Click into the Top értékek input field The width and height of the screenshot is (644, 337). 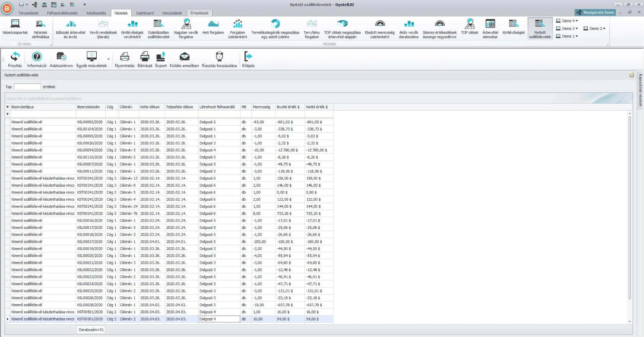pos(27,87)
